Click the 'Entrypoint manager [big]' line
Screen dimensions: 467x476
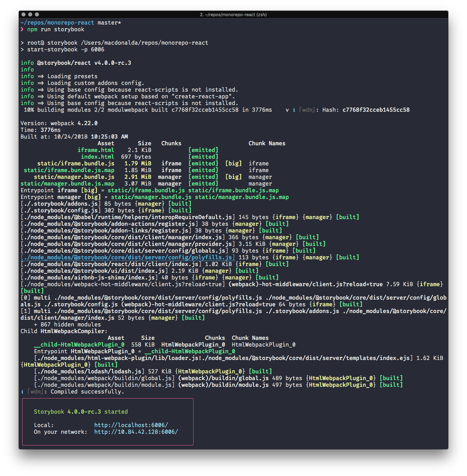(155, 197)
